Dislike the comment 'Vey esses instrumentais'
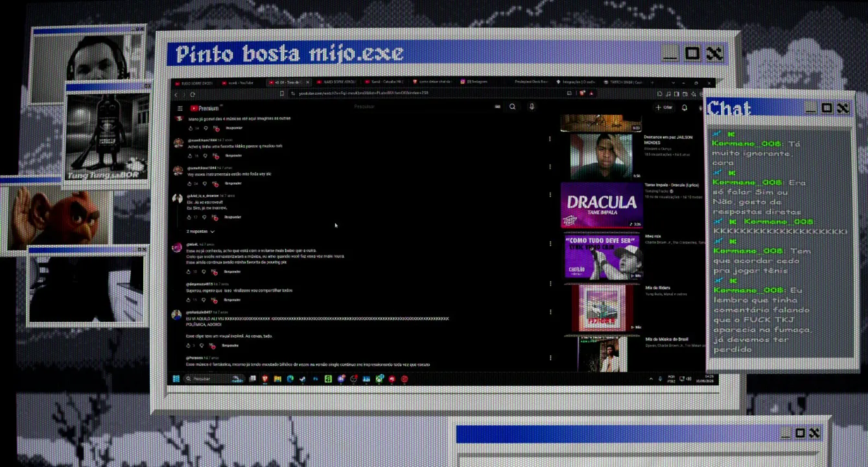This screenshot has height=467, width=868. point(205,184)
